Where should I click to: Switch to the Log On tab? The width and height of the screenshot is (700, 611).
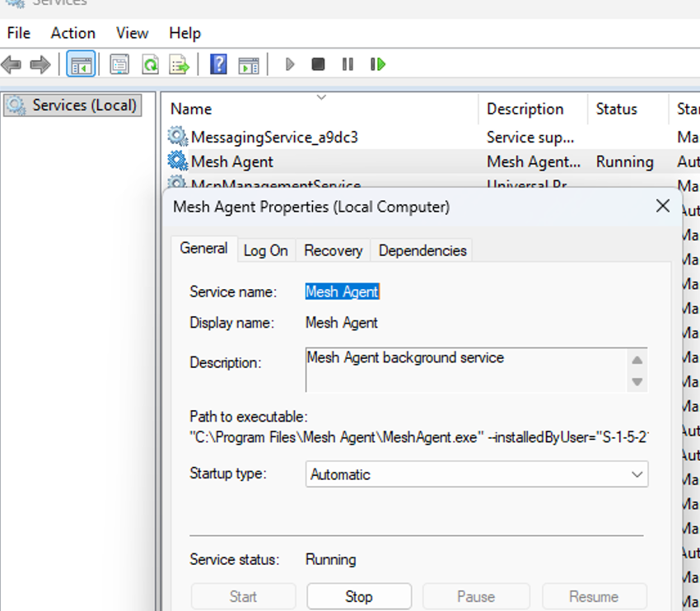[266, 250]
